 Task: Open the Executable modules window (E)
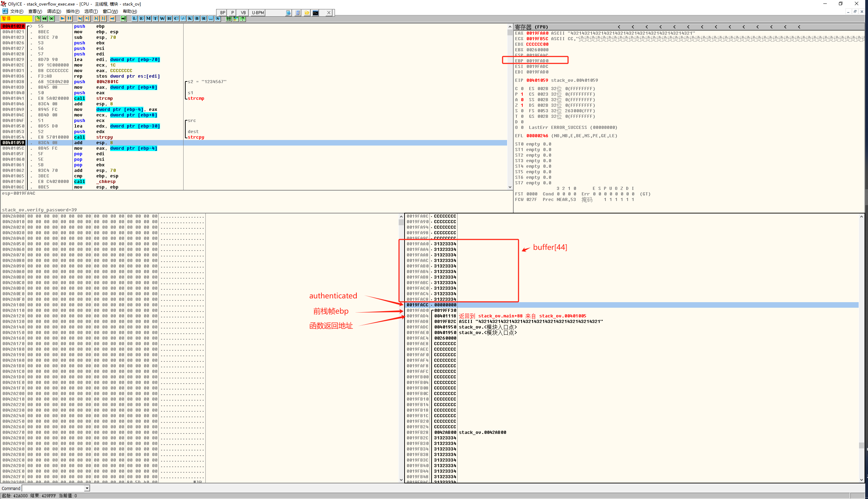point(141,19)
